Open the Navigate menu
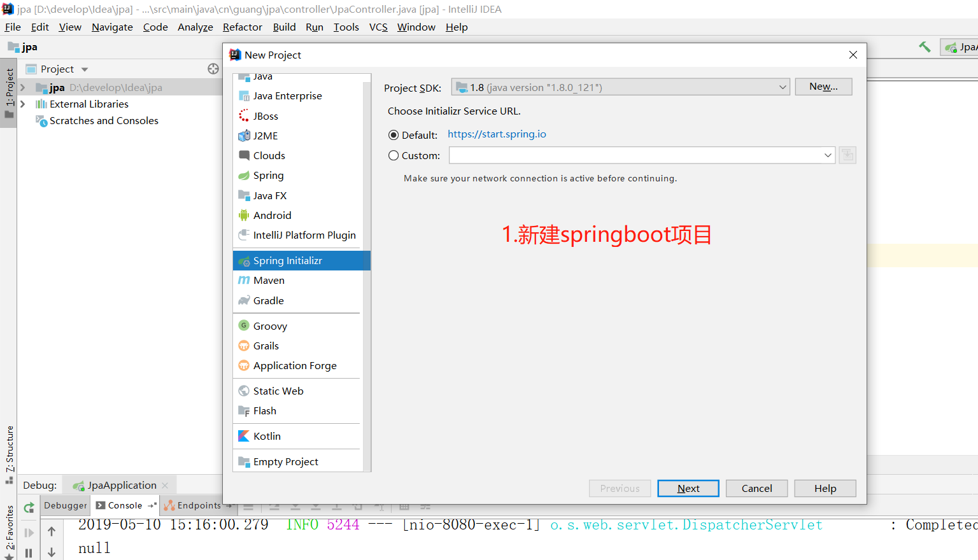978x560 pixels. click(112, 27)
